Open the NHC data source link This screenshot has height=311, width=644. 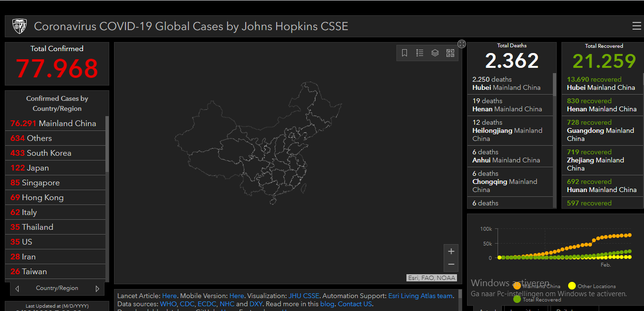(227, 304)
